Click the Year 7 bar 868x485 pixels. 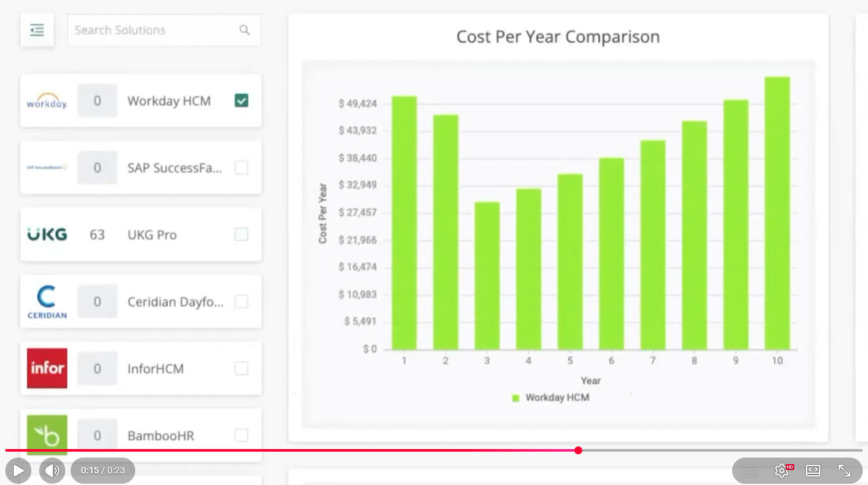tap(653, 245)
